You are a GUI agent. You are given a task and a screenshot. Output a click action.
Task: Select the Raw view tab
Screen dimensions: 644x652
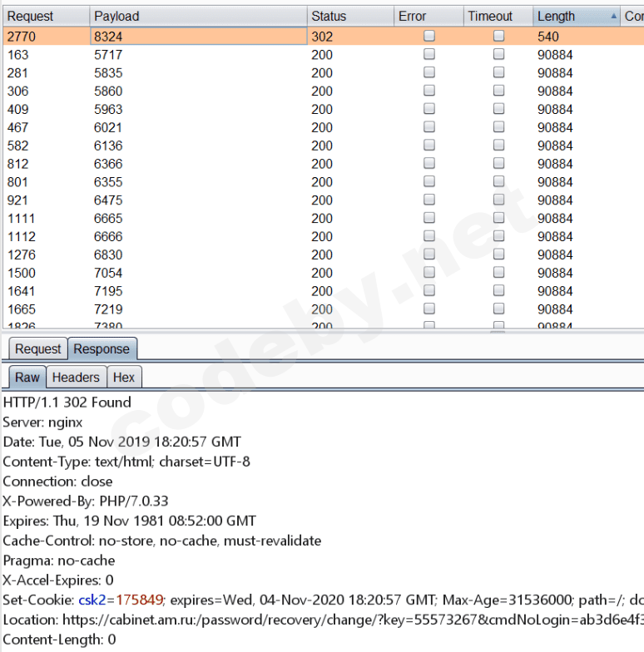27,378
